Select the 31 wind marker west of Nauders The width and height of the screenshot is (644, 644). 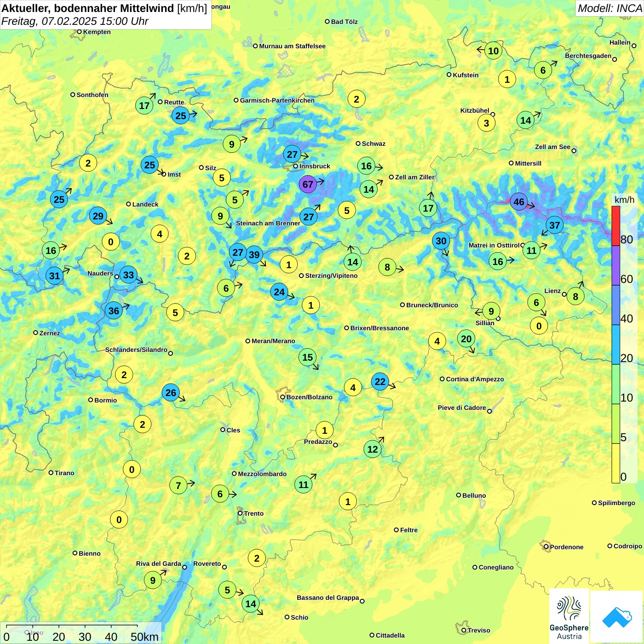coord(54,276)
